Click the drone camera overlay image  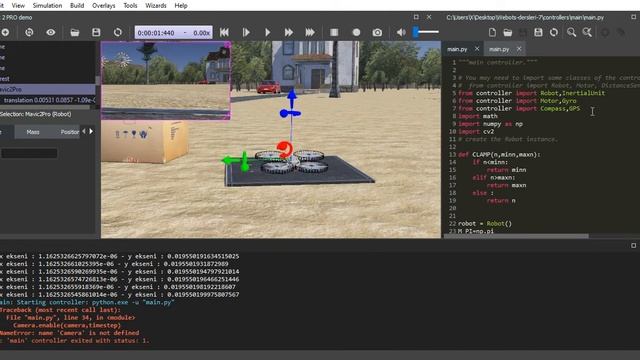[166, 80]
